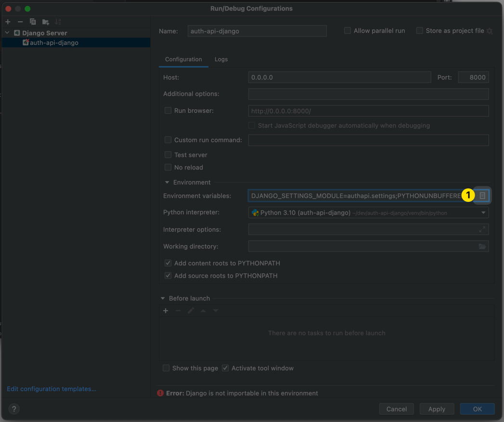Uncheck Add source roots to PYTHONPATH

click(x=168, y=276)
